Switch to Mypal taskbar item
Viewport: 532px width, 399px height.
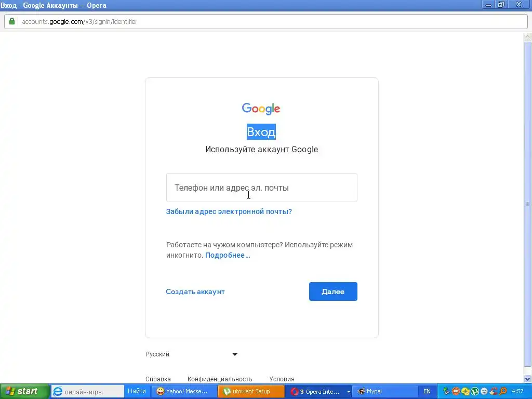(x=385, y=392)
